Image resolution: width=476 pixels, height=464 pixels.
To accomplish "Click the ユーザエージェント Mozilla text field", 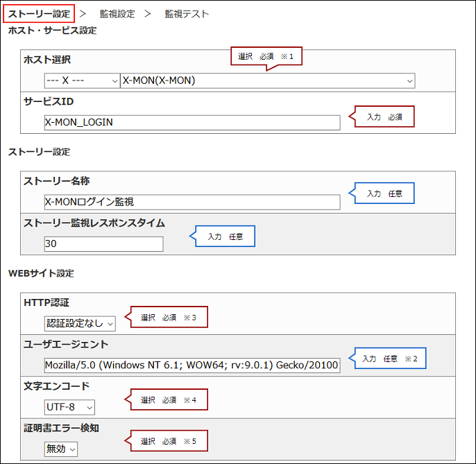I will click(192, 366).
